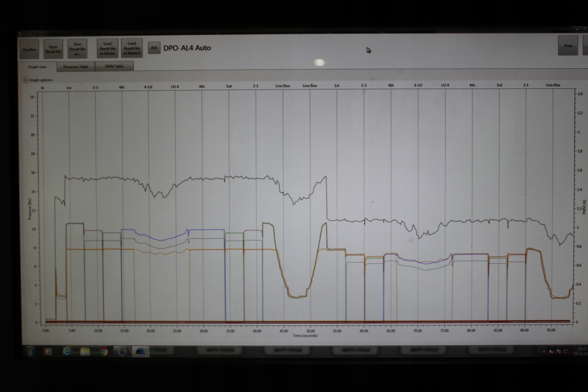Click Save Result file as button
This screenshot has width=588, height=392.
77,49
